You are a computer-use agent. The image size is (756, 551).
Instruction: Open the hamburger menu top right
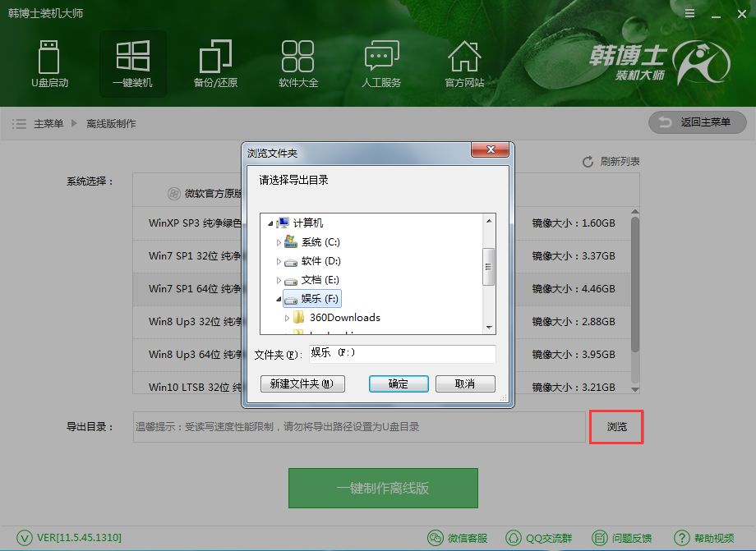tap(689, 13)
